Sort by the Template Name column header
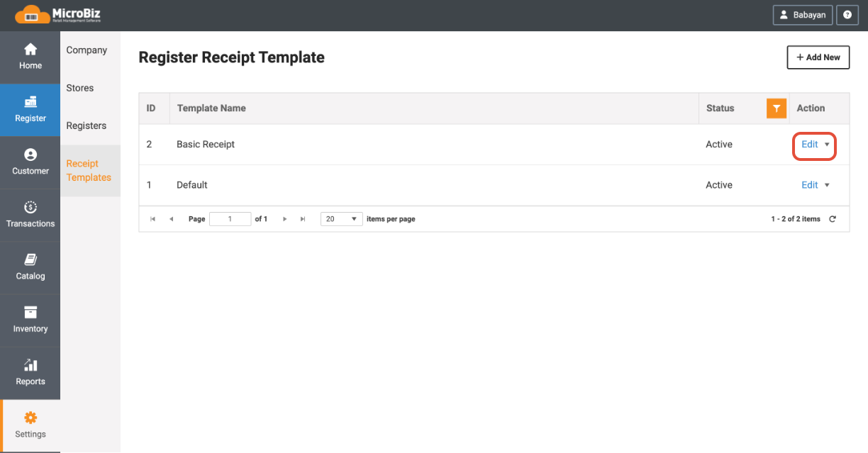Image resolution: width=868 pixels, height=453 pixels. point(211,108)
